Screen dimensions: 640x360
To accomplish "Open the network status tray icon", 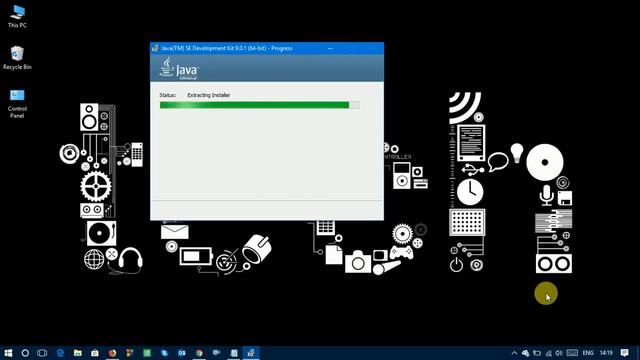I will click(x=548, y=353).
